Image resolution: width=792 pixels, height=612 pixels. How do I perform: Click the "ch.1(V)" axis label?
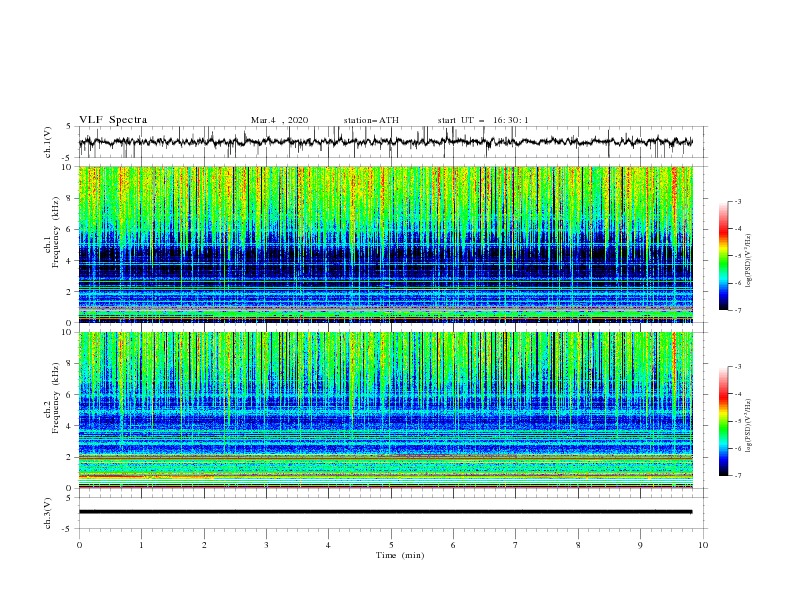pyautogui.click(x=48, y=142)
